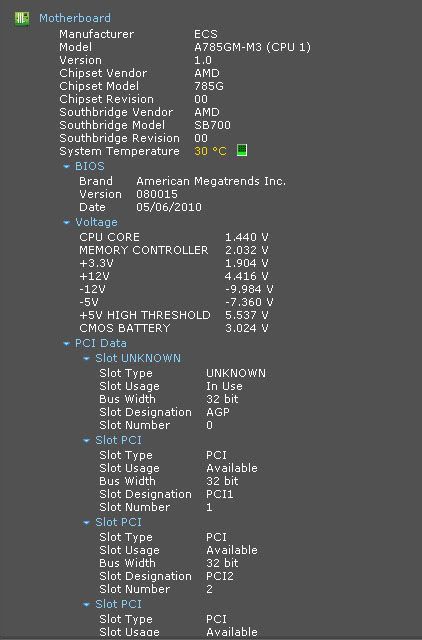Select the BIOS heading text
422x640 pixels.
90,167
